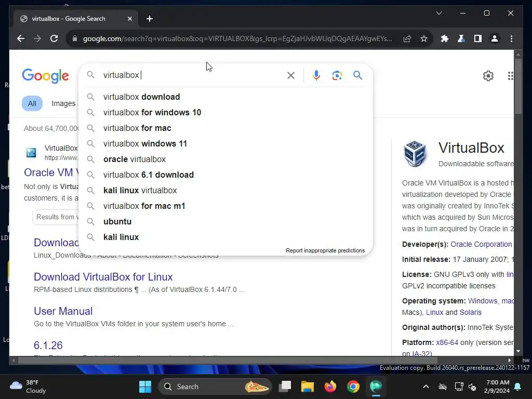Click Report inappropriate predictions
532x399 pixels.
click(x=325, y=250)
